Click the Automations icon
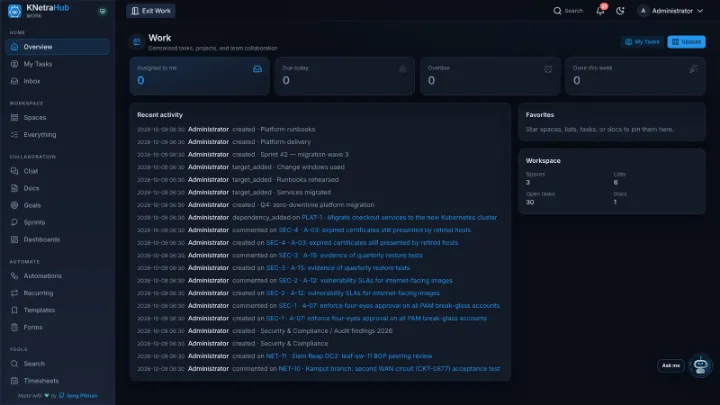The width and height of the screenshot is (720, 405). (x=14, y=276)
